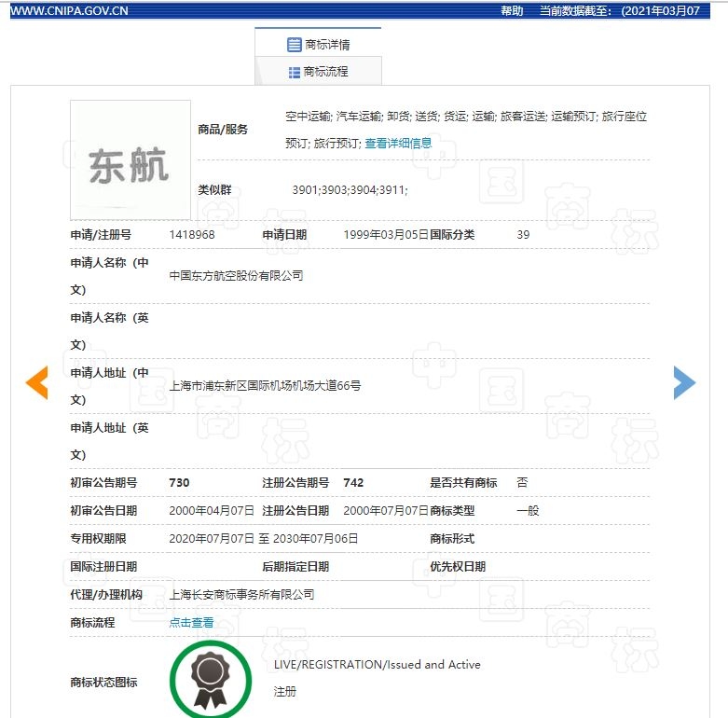Image resolution: width=728 pixels, height=718 pixels.
Task: Go to next trademark with blue arrow
Action: (684, 382)
